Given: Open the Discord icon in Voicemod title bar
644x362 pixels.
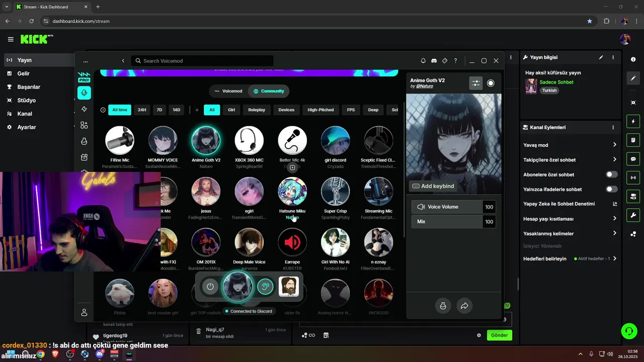Looking at the screenshot, I should click(x=434, y=61).
